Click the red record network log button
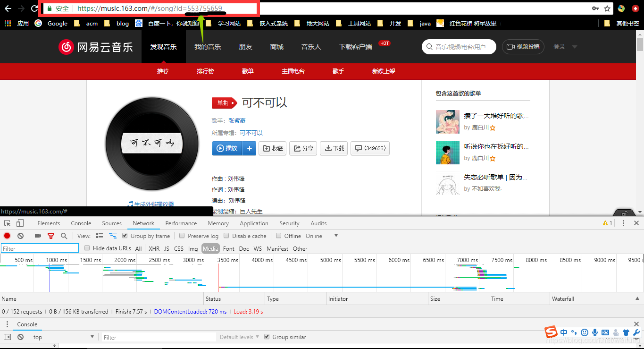Viewport: 644px width, 349px height. tap(7, 236)
